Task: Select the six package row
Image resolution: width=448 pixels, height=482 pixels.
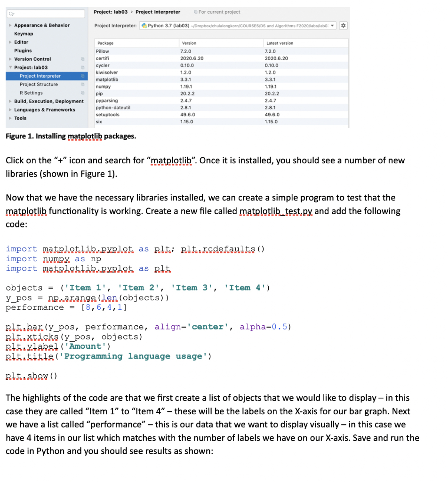Action: pyautogui.click(x=222, y=122)
